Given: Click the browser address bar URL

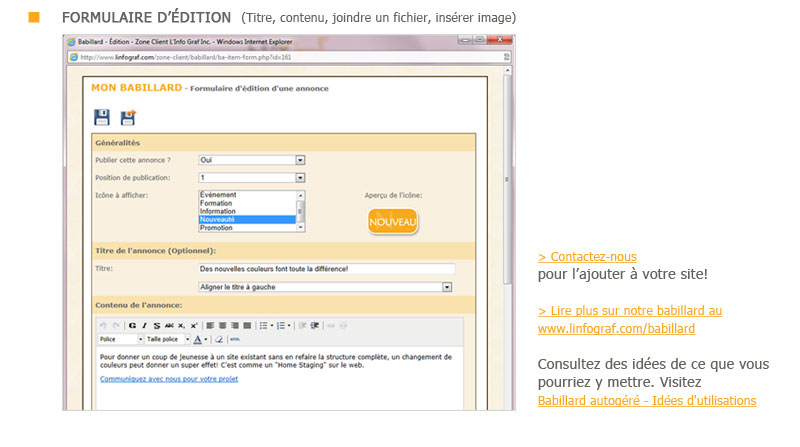Looking at the screenshot, I should click(x=186, y=57).
